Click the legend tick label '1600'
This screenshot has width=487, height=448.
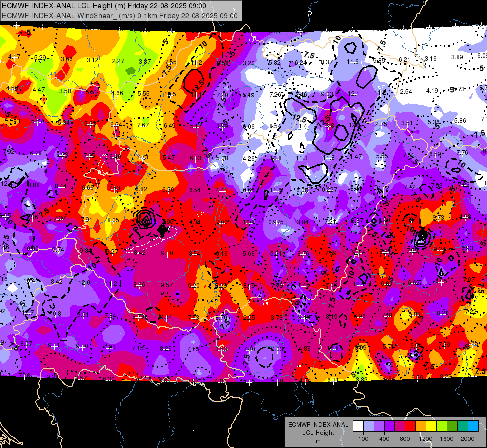click(447, 439)
